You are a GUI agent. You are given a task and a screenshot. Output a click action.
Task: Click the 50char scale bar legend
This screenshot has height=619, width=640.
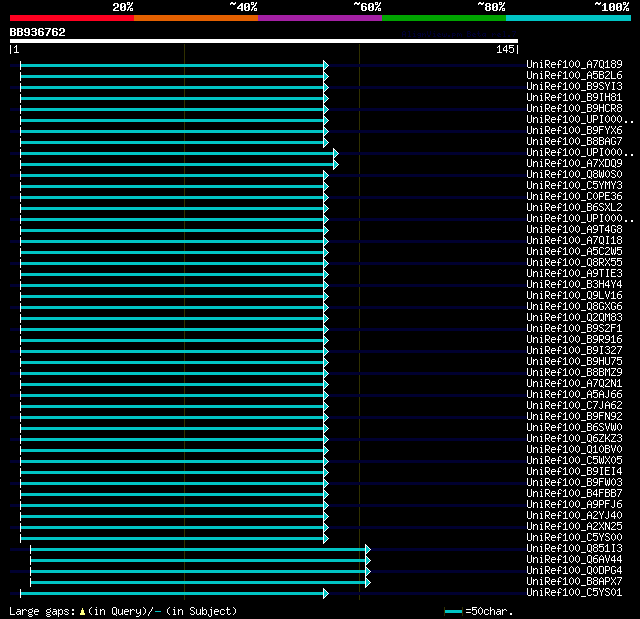point(453,611)
